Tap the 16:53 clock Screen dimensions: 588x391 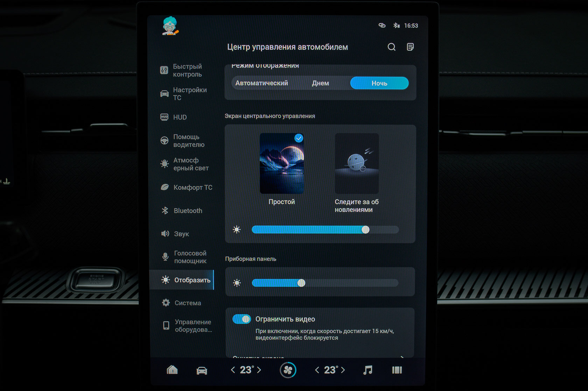coord(411,26)
